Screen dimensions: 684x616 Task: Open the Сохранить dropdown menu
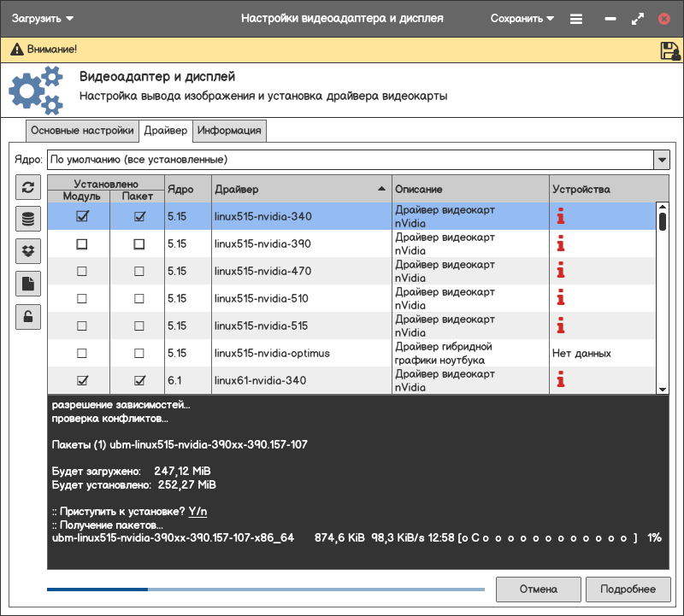tap(522, 19)
